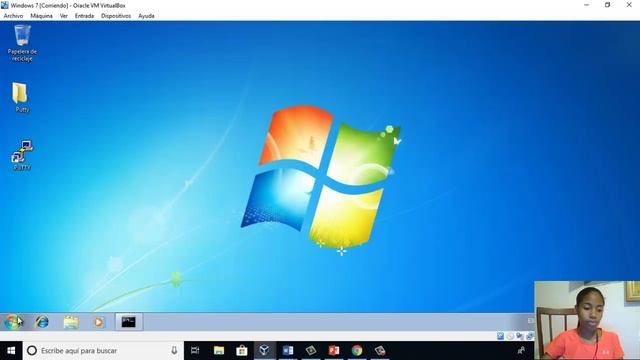Restore down the VirtualBox window
The width and height of the screenshot is (640, 360).
pyautogui.click(x=607, y=5)
